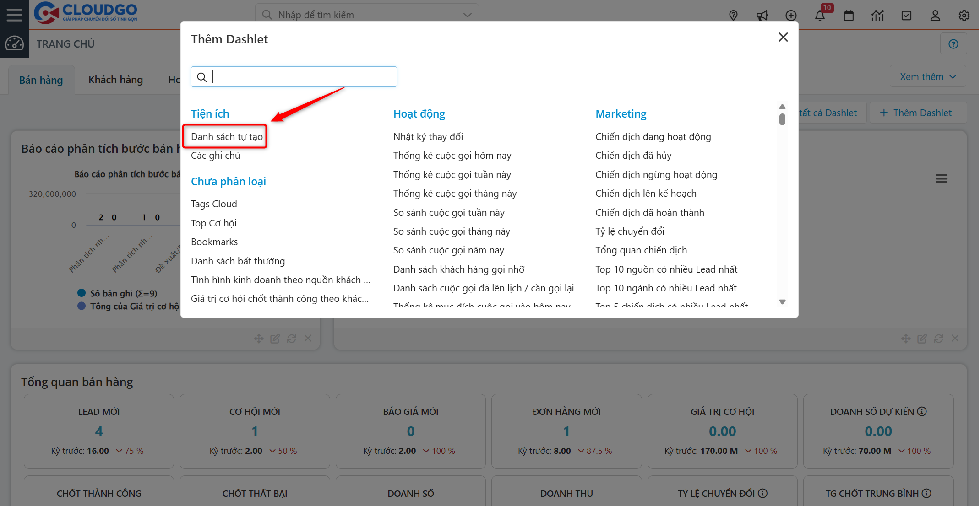Refresh the Báo cáo phân tích dashlet
Screen dimensions: 980x506
(x=292, y=339)
